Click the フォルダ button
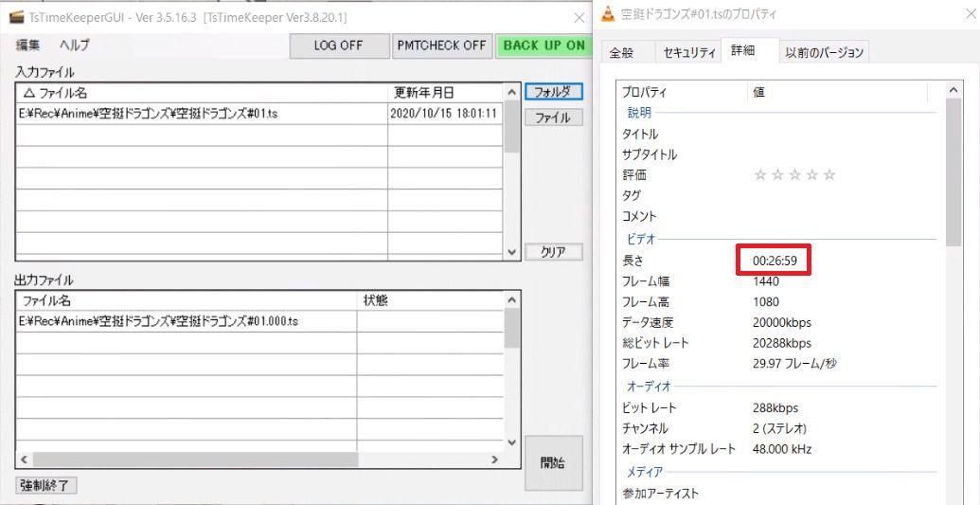The image size is (980, 505). 553,91
